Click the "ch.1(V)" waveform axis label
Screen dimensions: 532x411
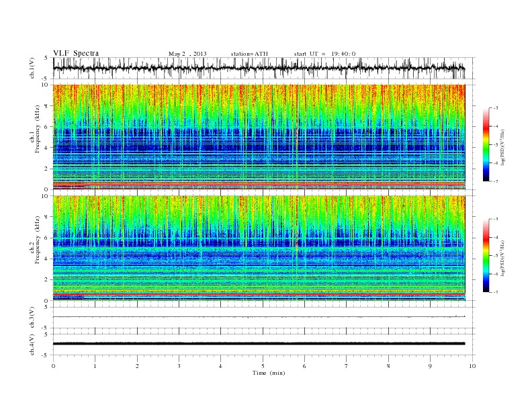coord(32,68)
